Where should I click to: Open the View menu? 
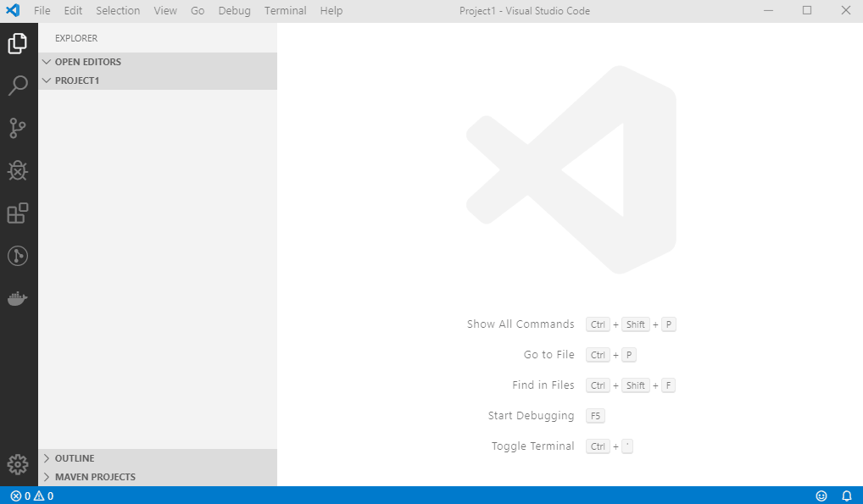[x=164, y=10]
